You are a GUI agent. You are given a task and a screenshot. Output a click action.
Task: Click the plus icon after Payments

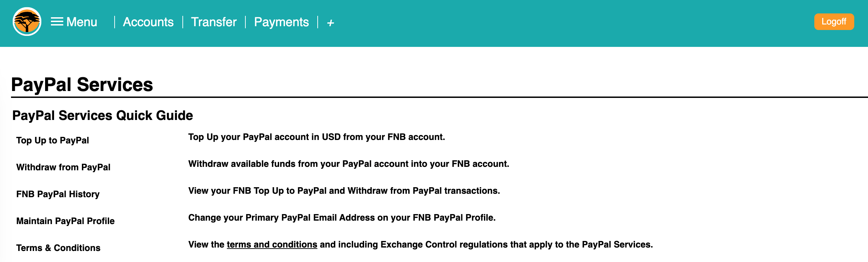(330, 23)
